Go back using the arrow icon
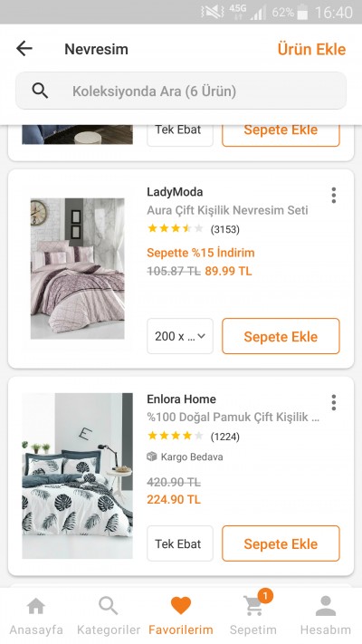 coord(24,49)
